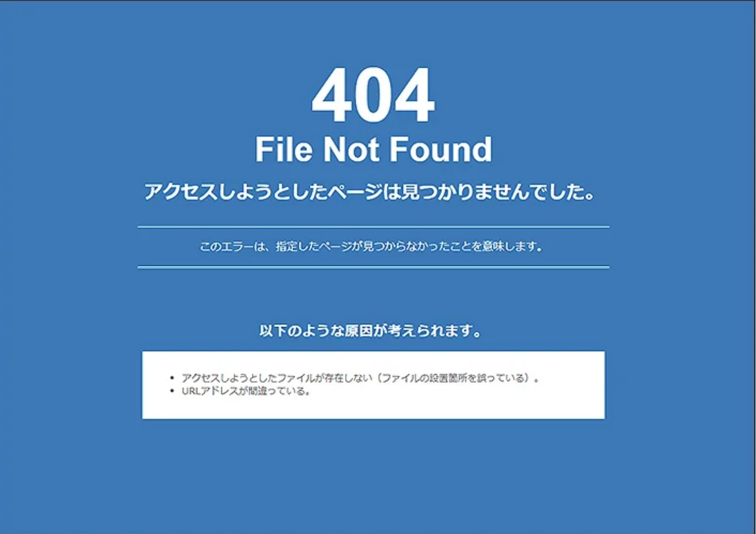The width and height of the screenshot is (756, 534).
Task: Click the bullet dot of the second cause
Action: pos(172,391)
